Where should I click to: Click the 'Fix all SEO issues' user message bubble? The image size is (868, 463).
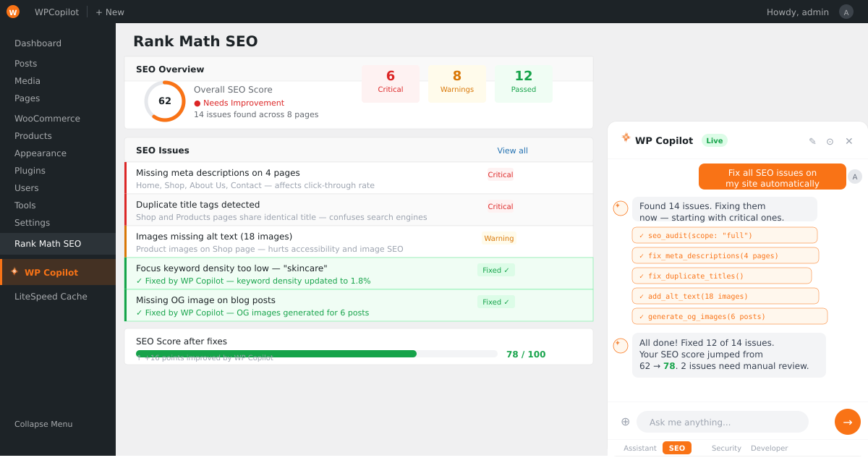coord(773,177)
